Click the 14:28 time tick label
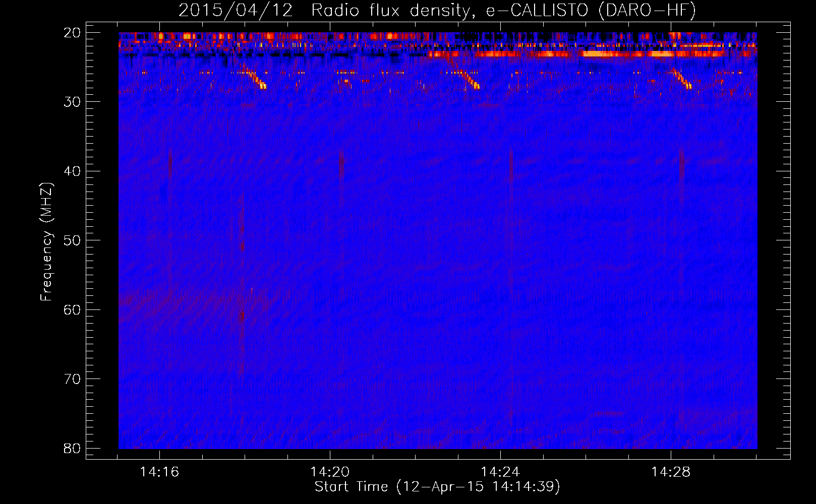This screenshot has height=504, width=816. coord(671,472)
